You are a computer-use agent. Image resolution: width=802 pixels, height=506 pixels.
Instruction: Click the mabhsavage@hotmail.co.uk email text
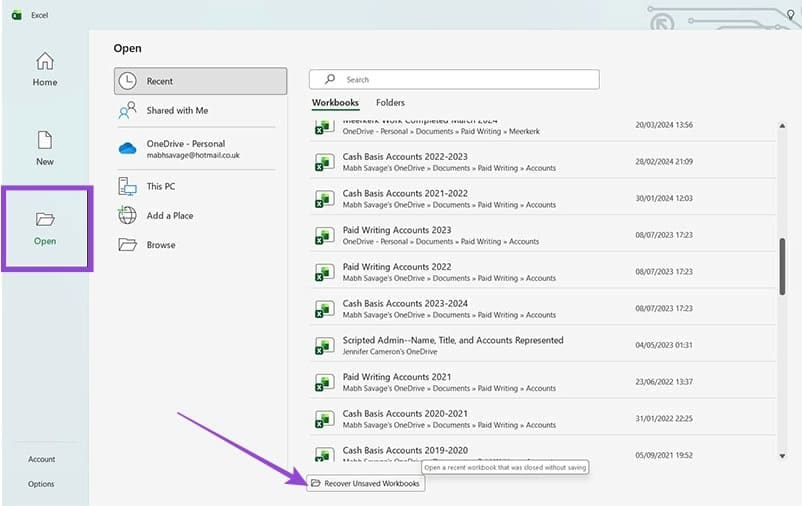193,155
